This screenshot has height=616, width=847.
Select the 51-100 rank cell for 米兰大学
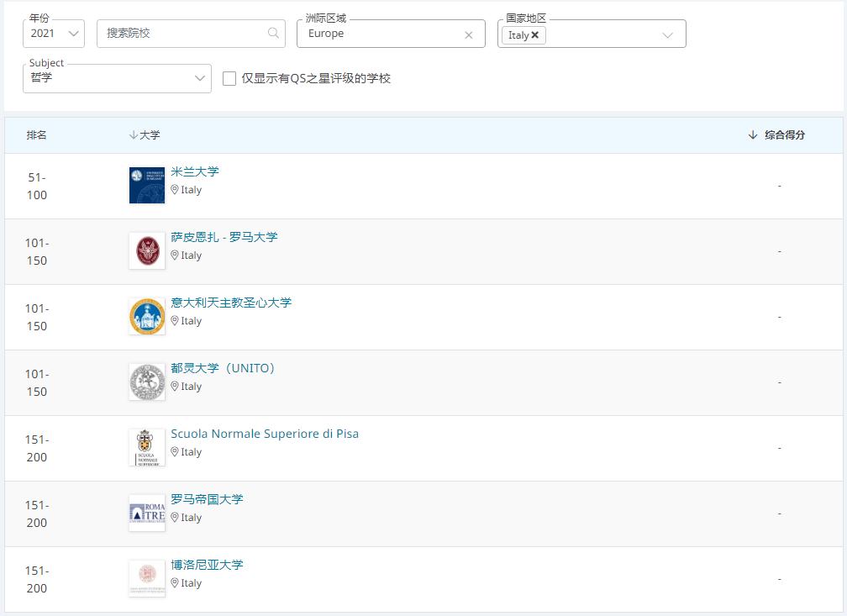click(x=37, y=186)
